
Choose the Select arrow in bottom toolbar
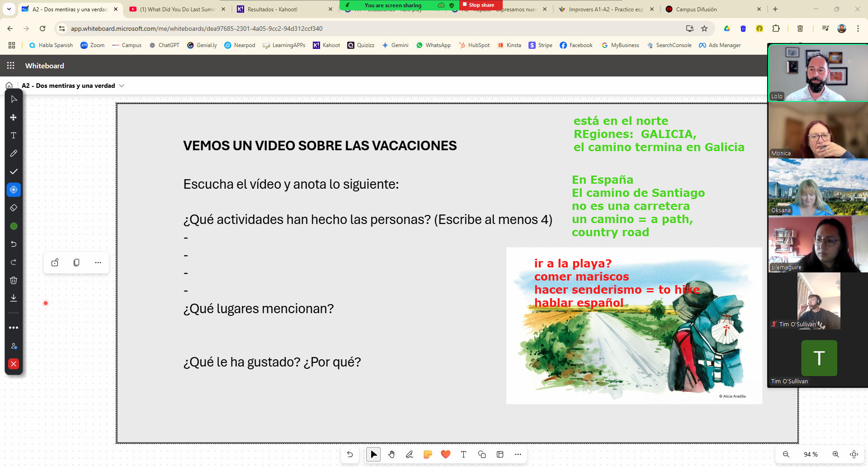[373, 454]
